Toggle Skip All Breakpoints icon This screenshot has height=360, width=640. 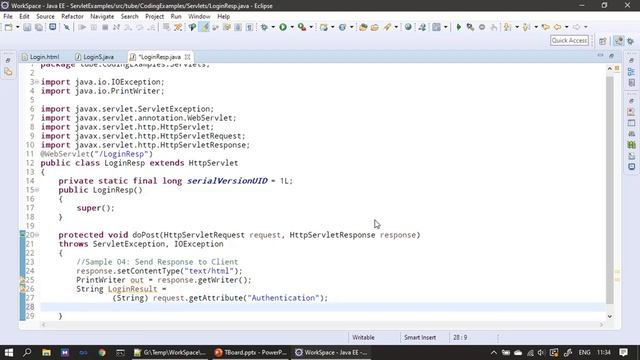click(67, 27)
